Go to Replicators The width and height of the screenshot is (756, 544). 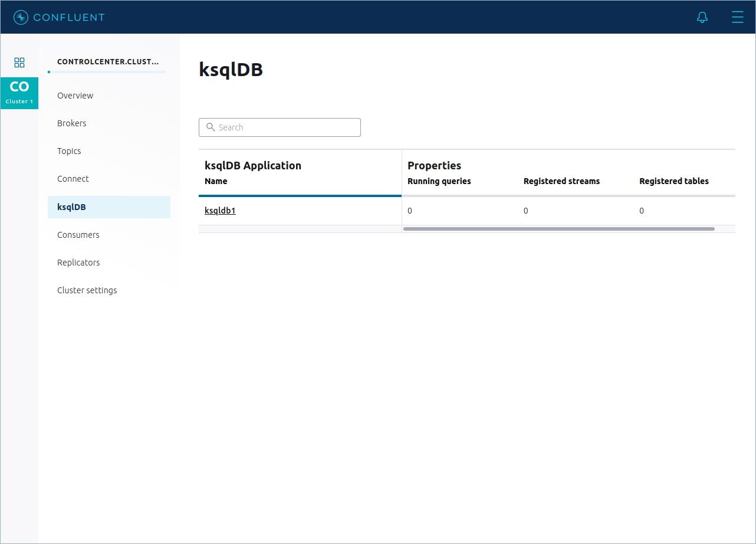(x=78, y=263)
